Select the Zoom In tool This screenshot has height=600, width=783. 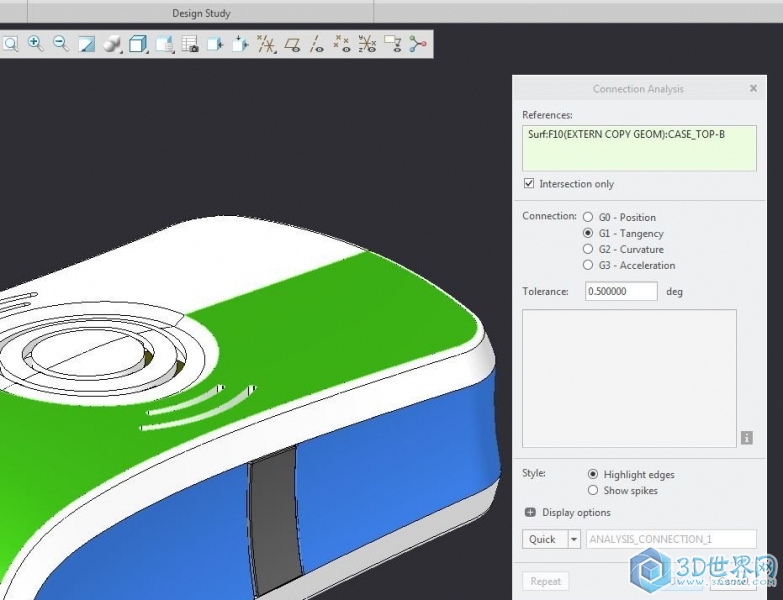pyautogui.click(x=35, y=44)
